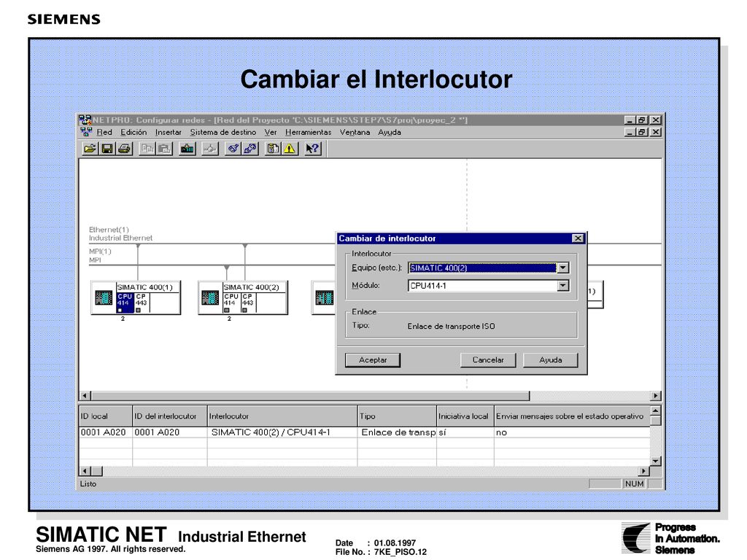Click the Ethernet(1) network label

[x=109, y=230]
